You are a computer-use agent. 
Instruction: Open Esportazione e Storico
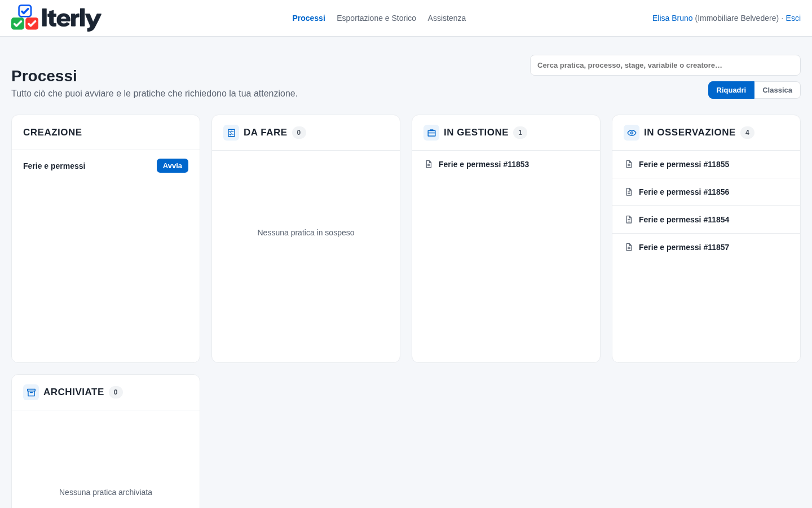(376, 18)
